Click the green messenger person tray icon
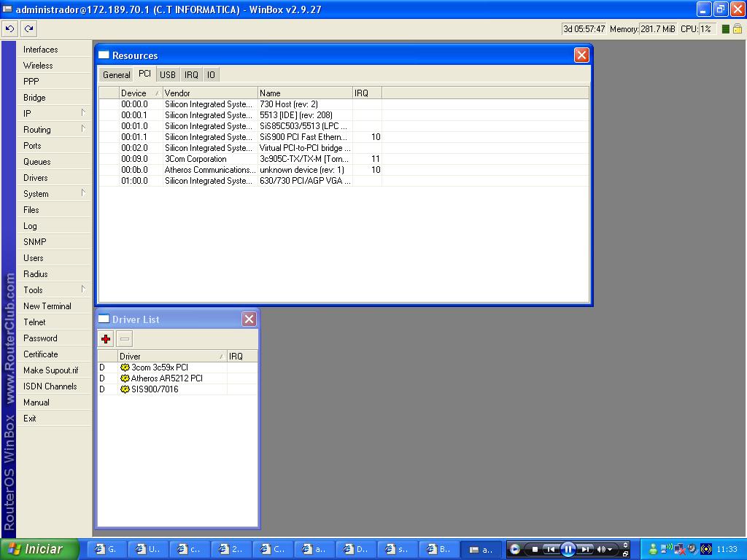The image size is (747, 560). pos(653,549)
